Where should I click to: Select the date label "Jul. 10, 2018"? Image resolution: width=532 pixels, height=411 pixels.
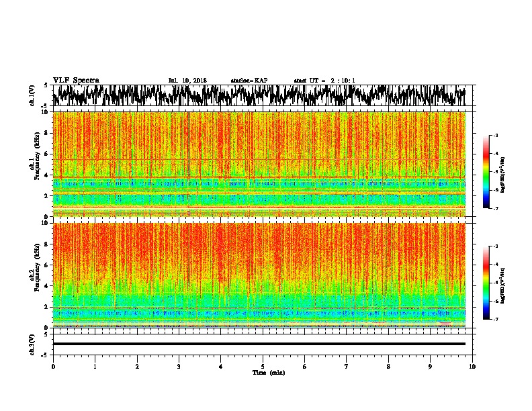pos(187,81)
